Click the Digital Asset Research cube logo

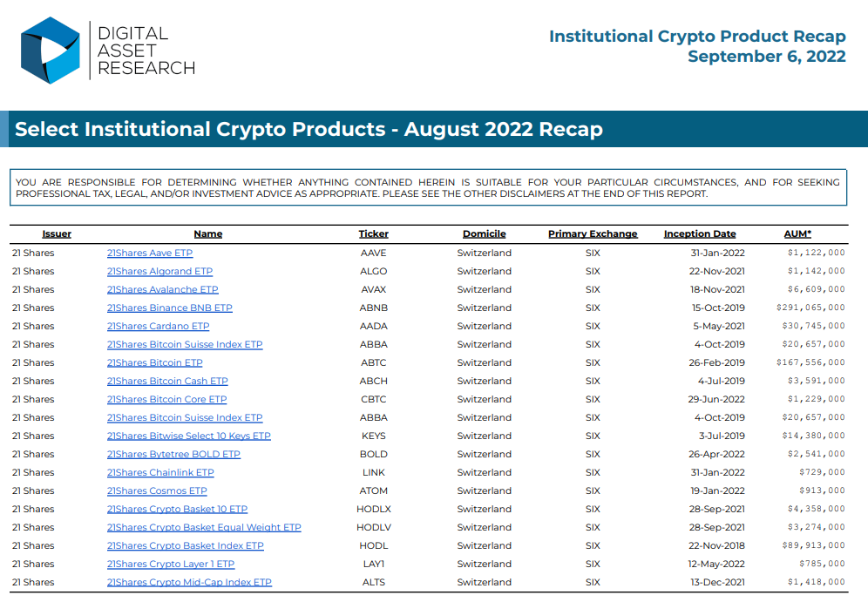[51, 51]
